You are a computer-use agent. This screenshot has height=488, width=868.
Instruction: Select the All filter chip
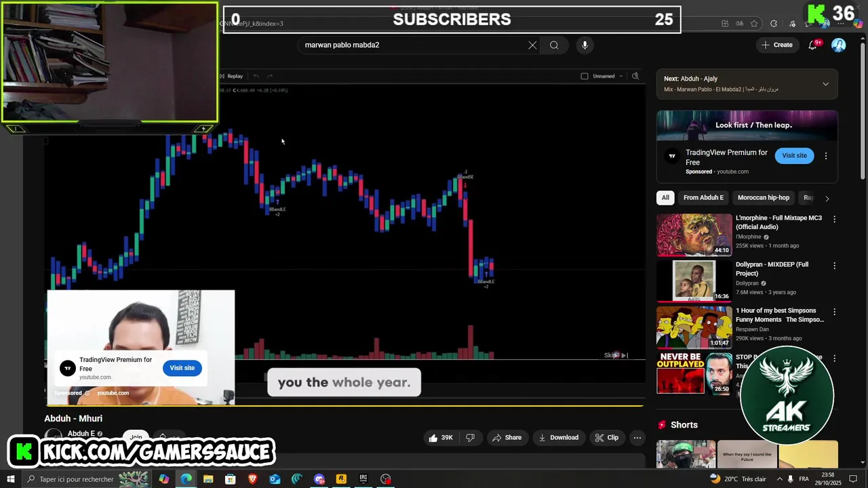point(665,198)
